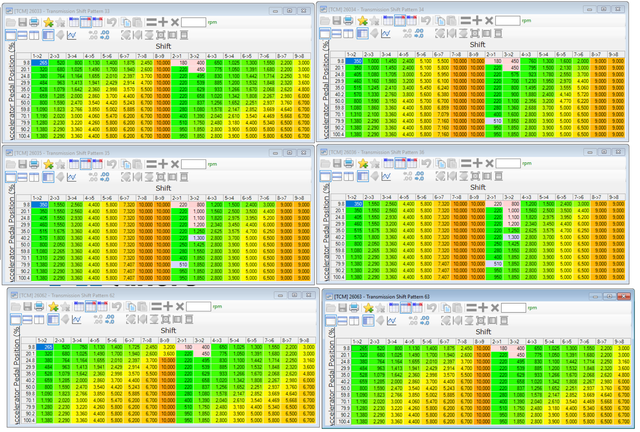Screen dimensions: 640x432
Task: Click the Open folder icon in Pattern 34
Action: pos(325,20)
